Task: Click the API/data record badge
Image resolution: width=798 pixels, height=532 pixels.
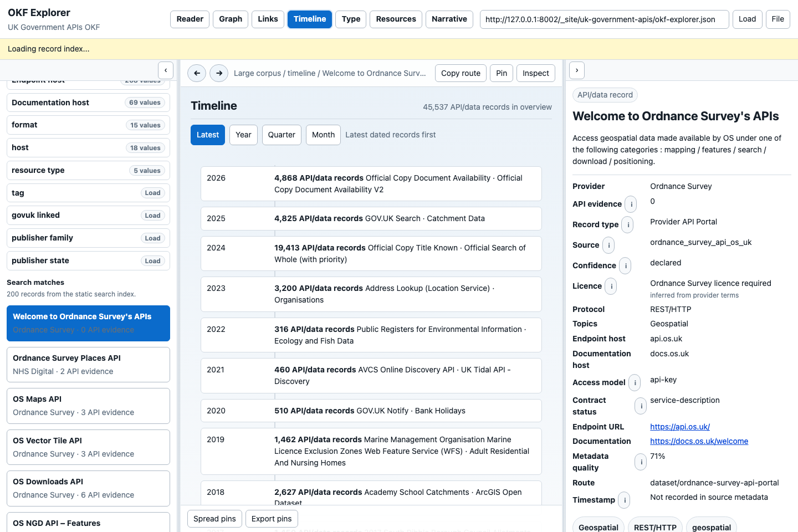Action: [605, 95]
